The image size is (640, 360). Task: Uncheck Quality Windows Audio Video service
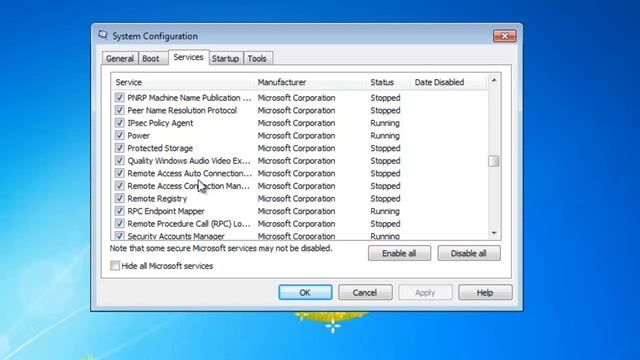click(119, 161)
